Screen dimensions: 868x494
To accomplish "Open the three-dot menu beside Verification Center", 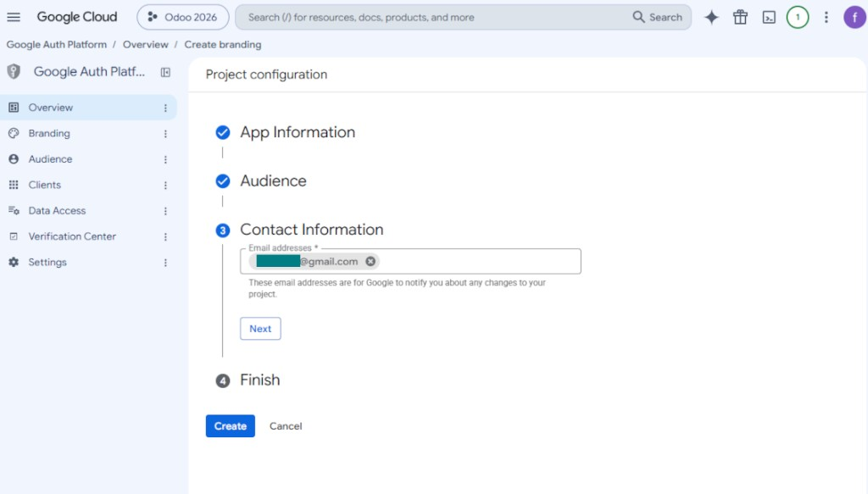I will [x=165, y=236].
